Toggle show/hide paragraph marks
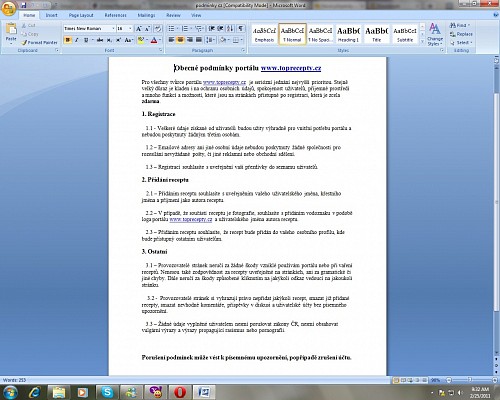This screenshot has height=400, width=500. tap(241, 29)
